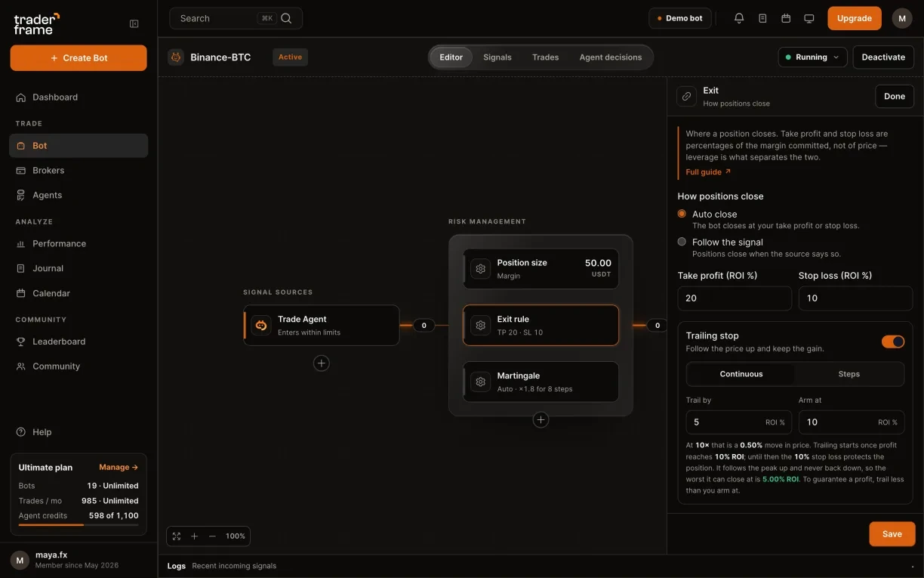Click the Trade Agent node icon
924x578 pixels.
point(261,325)
